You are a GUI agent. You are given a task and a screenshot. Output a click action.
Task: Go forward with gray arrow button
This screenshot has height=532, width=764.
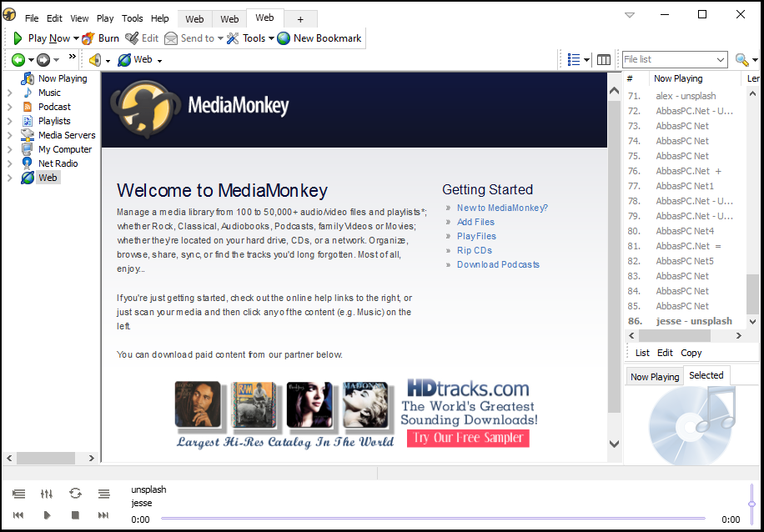tap(43, 60)
